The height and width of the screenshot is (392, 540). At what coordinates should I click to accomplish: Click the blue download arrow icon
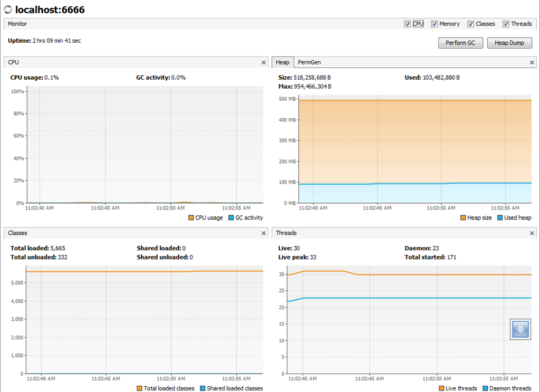coord(520,329)
